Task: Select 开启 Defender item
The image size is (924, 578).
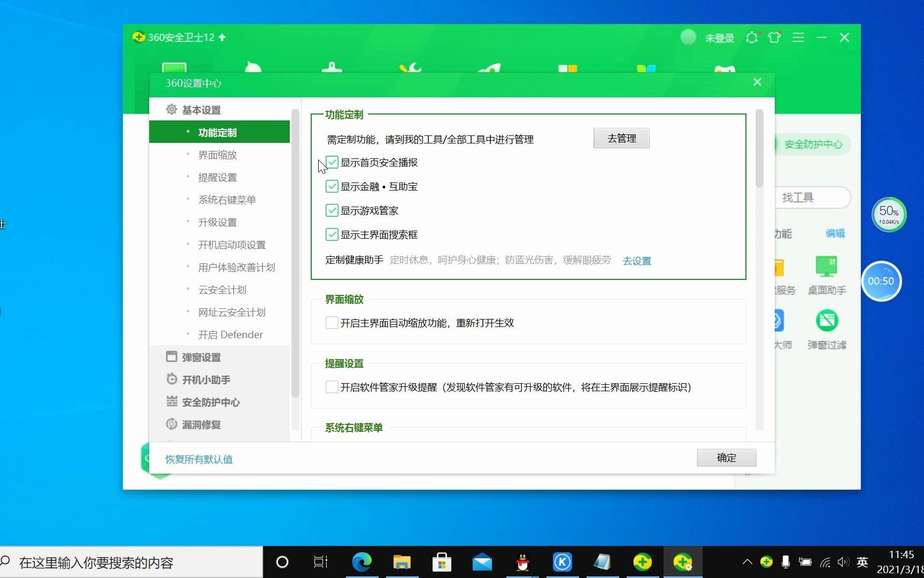Action: [230, 334]
